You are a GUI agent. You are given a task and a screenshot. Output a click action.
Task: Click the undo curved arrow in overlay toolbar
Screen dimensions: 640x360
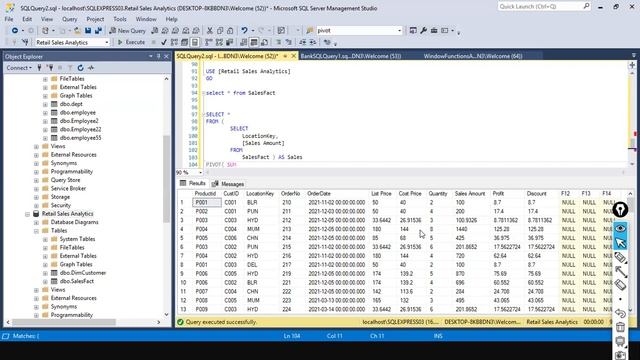click(620, 313)
